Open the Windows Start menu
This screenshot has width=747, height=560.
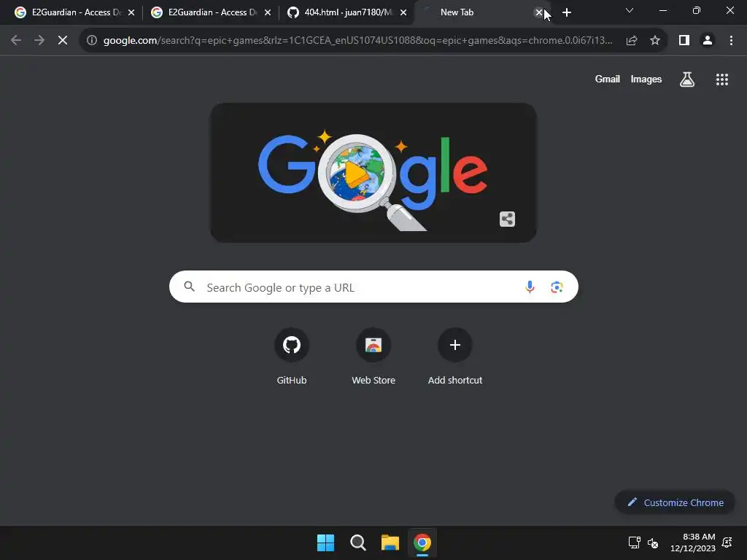pyautogui.click(x=326, y=542)
